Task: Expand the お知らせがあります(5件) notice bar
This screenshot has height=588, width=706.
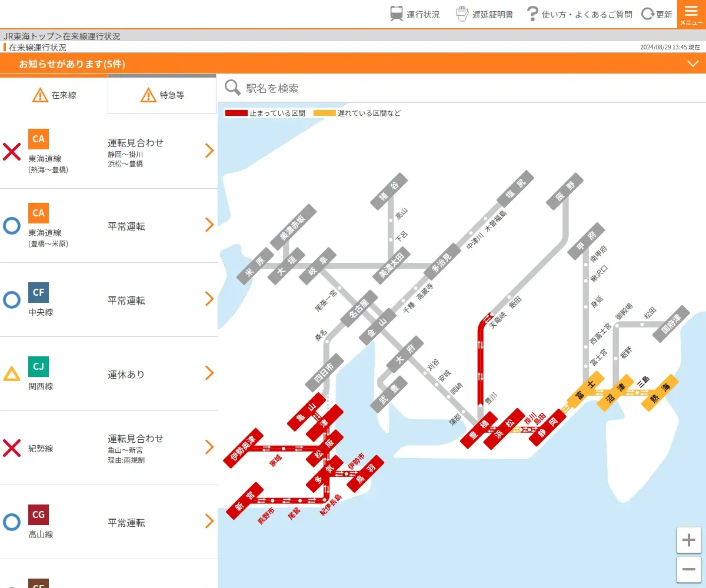Action: point(353,64)
